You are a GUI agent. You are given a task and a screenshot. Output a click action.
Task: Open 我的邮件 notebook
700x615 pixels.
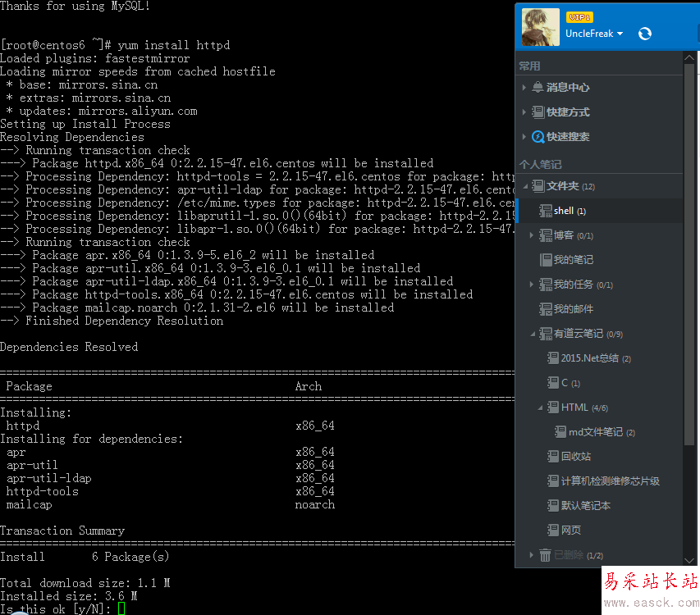tap(574, 308)
